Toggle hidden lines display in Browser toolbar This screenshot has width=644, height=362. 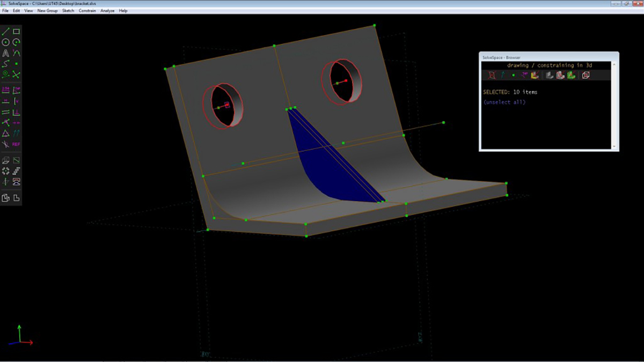coord(586,75)
